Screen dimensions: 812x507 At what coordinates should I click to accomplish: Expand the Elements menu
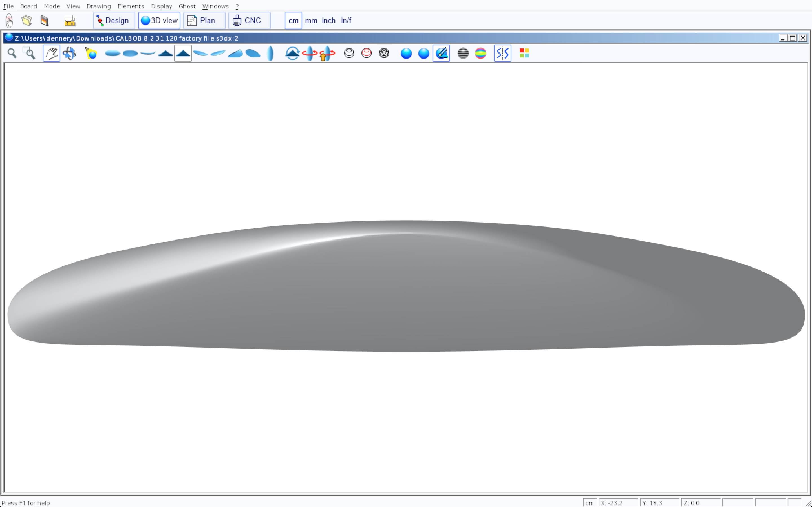point(131,6)
